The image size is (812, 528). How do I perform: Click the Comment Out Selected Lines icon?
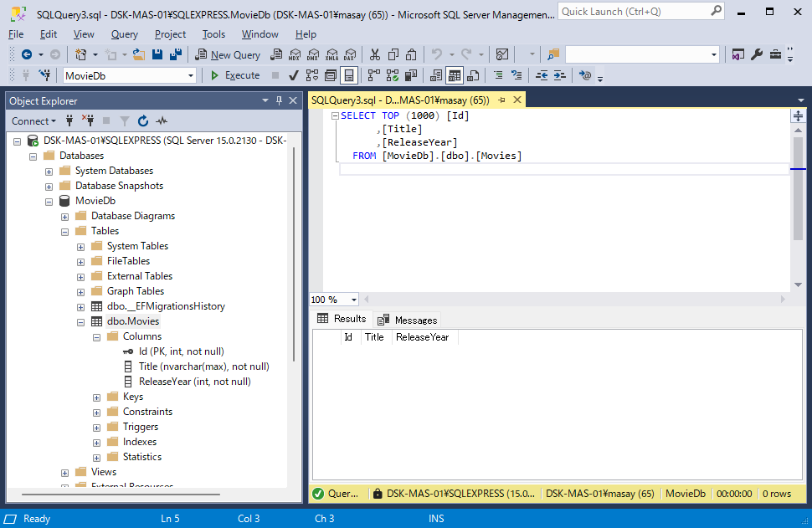pos(498,75)
